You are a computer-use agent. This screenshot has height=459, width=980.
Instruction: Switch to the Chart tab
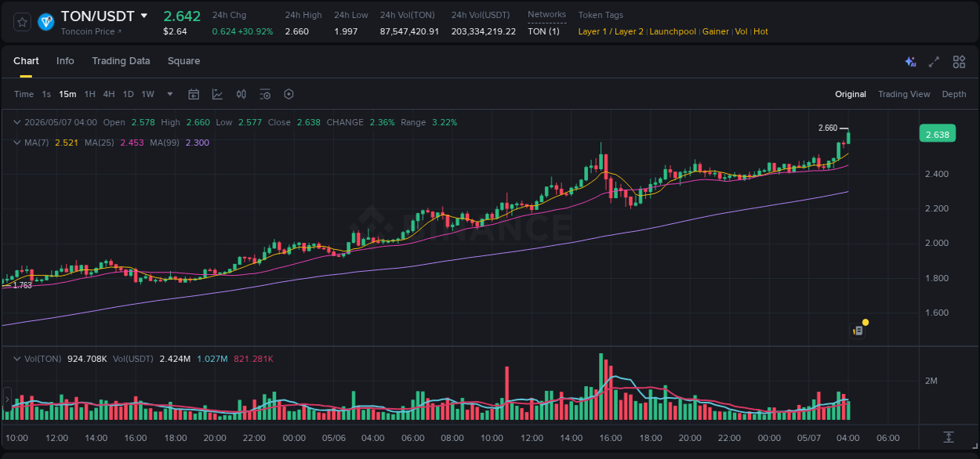[x=26, y=61]
